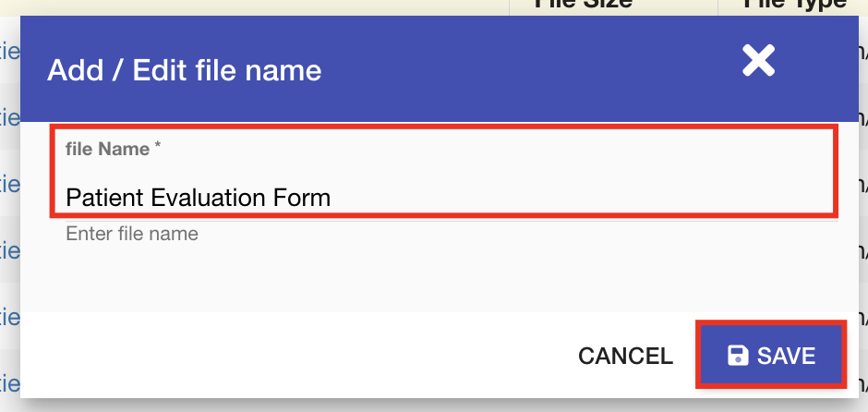Click the "SAVE" text label
Screen dimensions: 868x412
[786, 356]
